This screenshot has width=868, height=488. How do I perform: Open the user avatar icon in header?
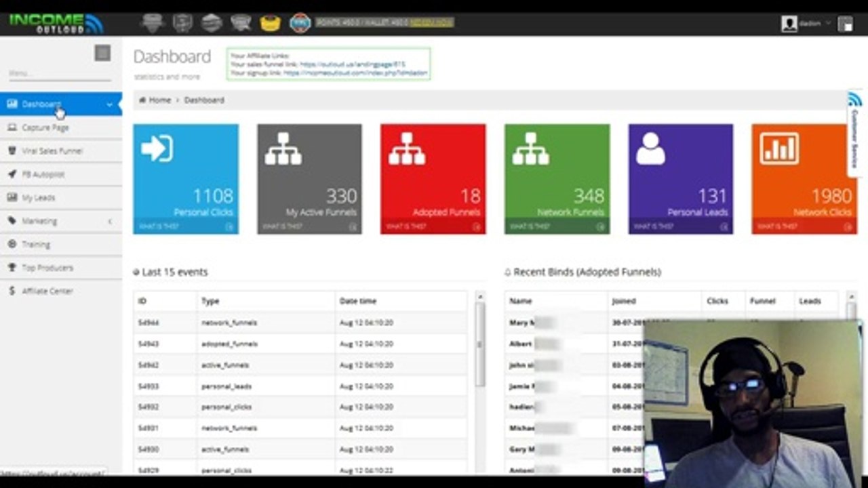pyautogui.click(x=789, y=24)
